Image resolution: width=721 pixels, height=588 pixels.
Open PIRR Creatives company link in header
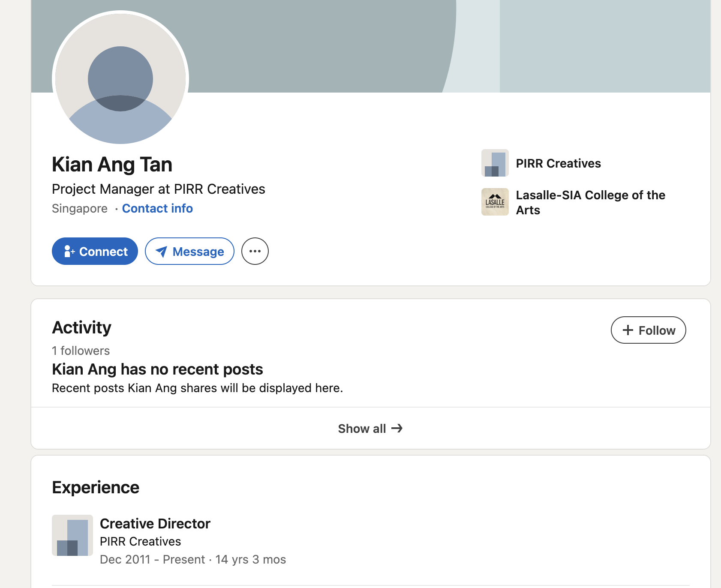[x=558, y=163]
